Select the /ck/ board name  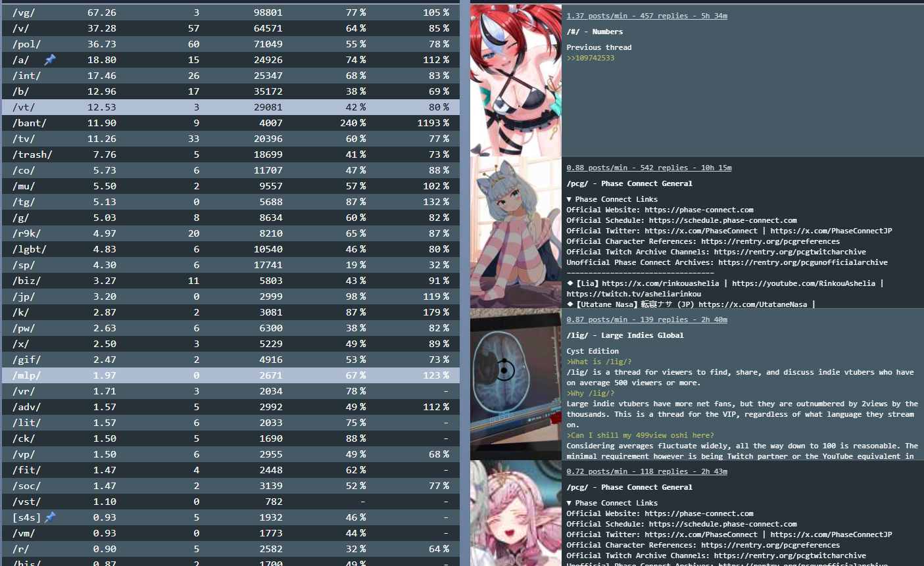[24, 438]
